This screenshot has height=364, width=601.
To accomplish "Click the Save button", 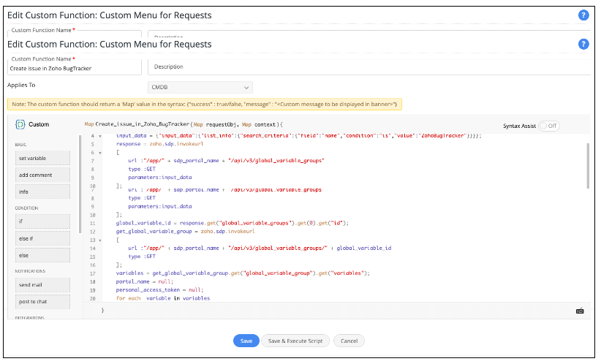I will coord(246,341).
